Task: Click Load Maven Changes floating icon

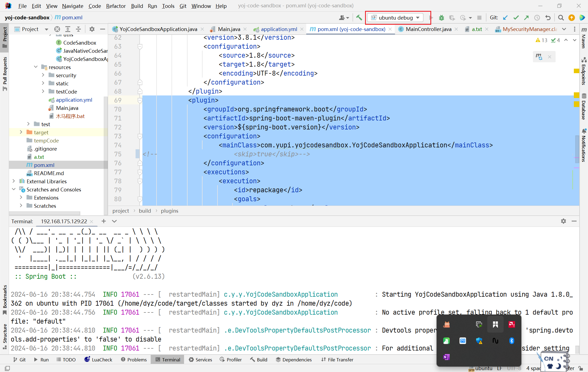Action: [539, 57]
